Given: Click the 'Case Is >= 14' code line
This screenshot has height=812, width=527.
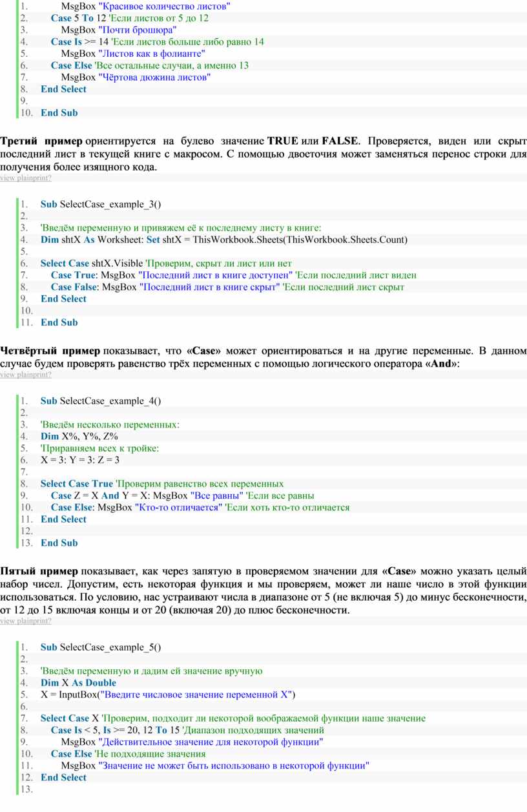Looking at the screenshot, I should [157, 42].
